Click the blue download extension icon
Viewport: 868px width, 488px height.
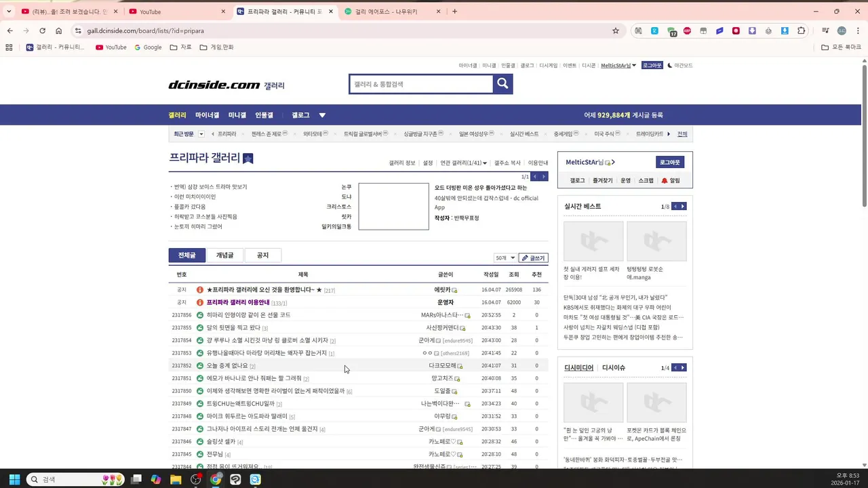(785, 30)
